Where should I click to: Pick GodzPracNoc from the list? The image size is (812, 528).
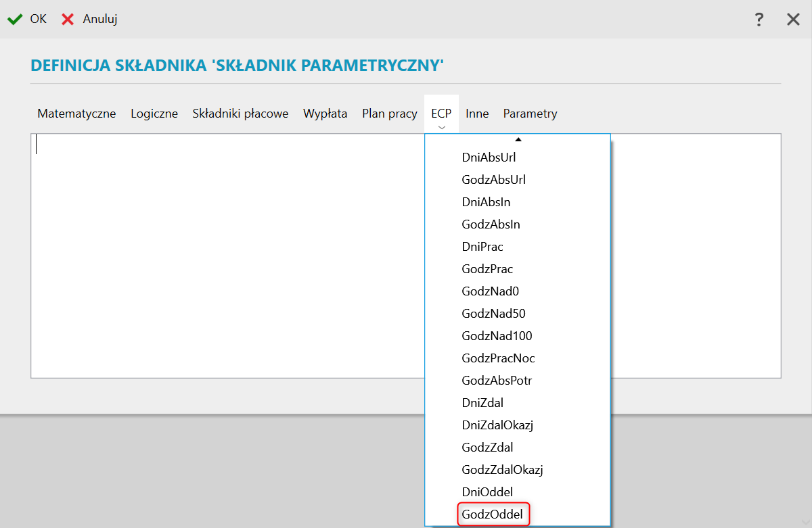(498, 358)
